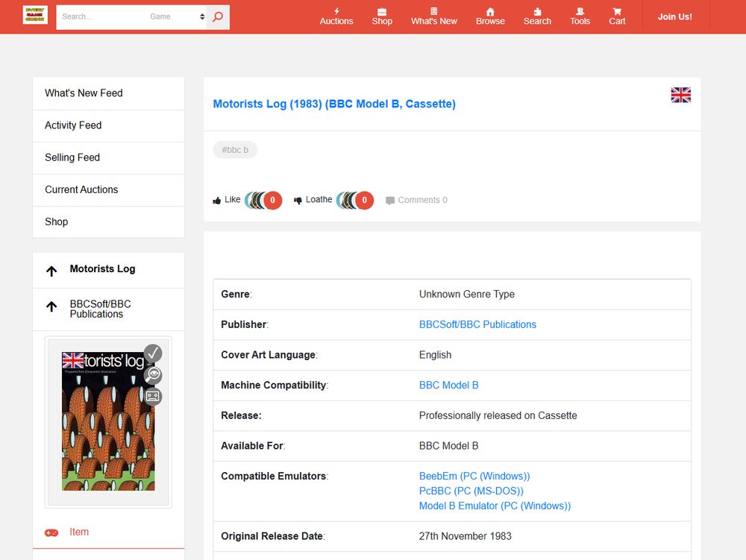746x560 pixels.
Task: Click the Loathe thumbs-down button
Action: [313, 200]
